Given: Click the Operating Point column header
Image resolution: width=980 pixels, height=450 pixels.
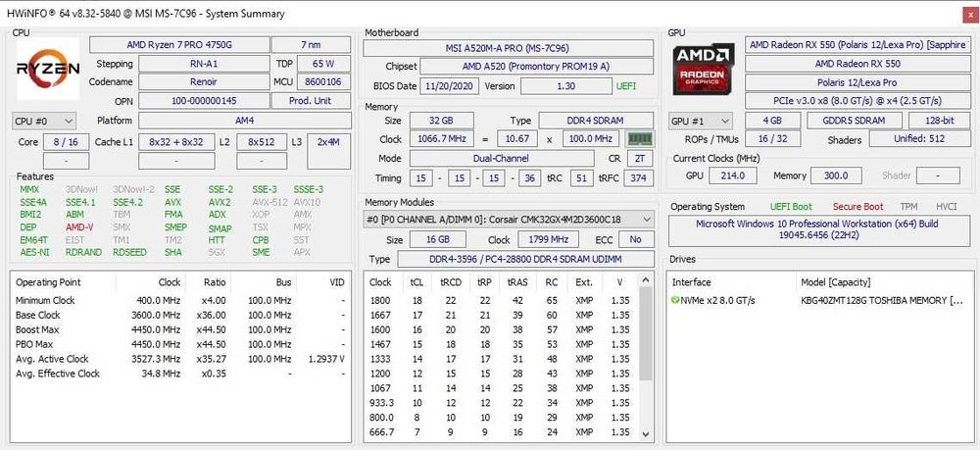Looking at the screenshot, I should tap(48, 282).
